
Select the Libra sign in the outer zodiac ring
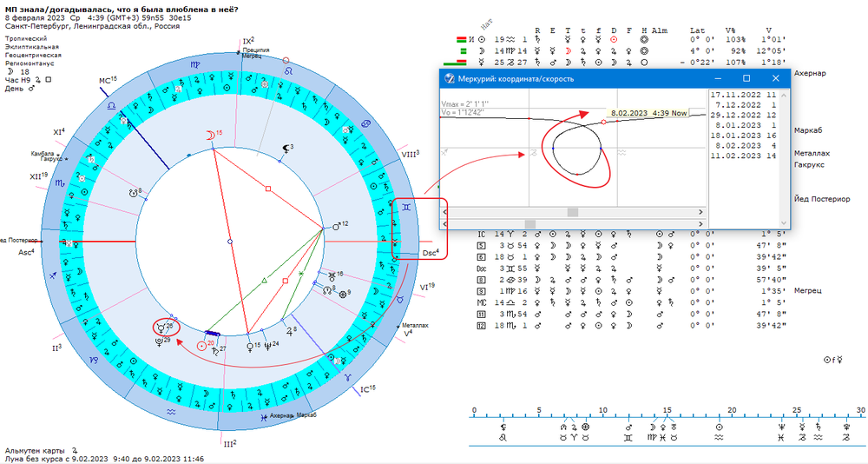(x=111, y=104)
